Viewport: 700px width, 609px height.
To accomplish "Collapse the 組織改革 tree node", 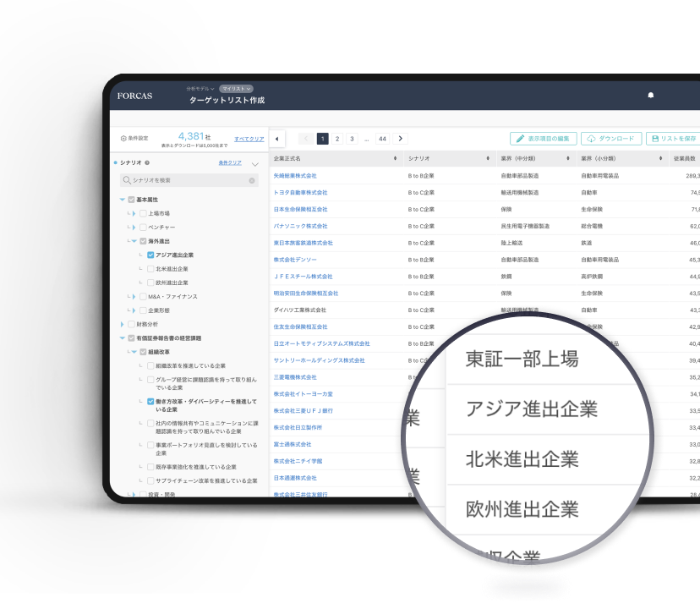I will tap(134, 352).
